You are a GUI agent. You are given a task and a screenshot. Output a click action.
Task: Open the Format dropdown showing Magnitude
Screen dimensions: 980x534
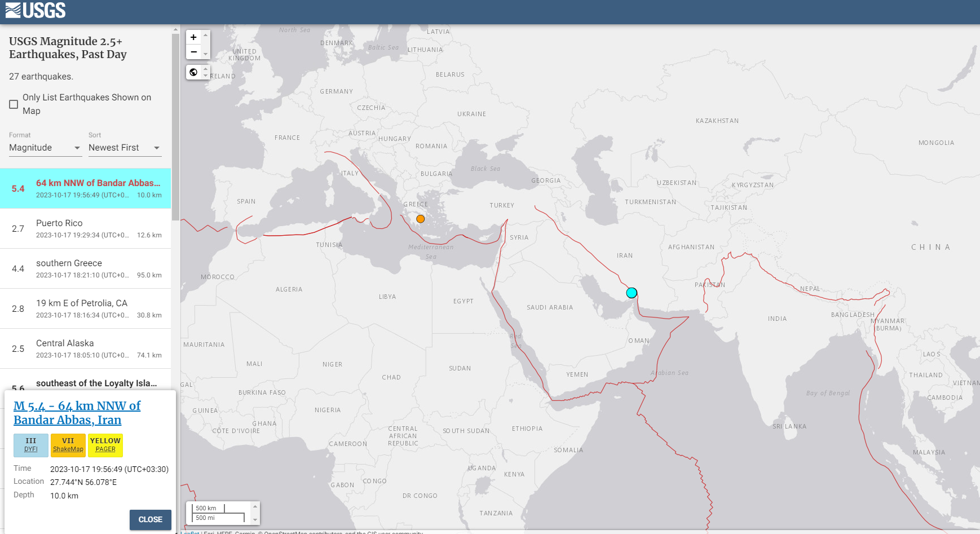coord(45,148)
